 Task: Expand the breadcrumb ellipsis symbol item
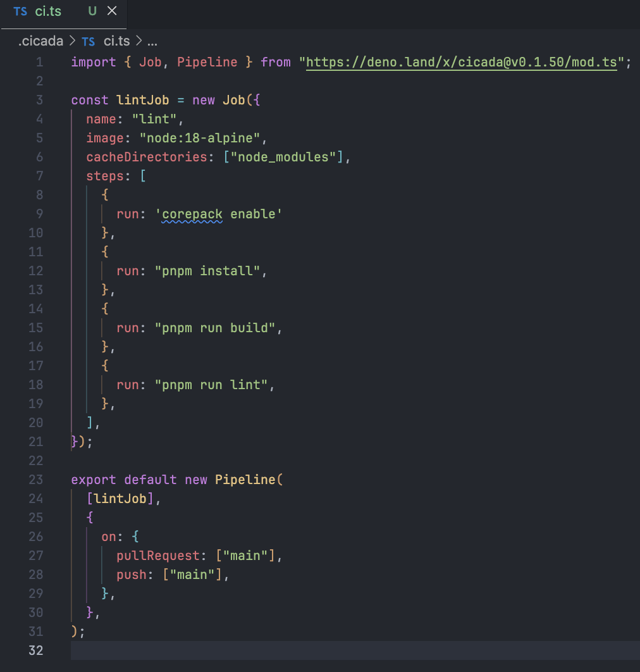point(152,42)
